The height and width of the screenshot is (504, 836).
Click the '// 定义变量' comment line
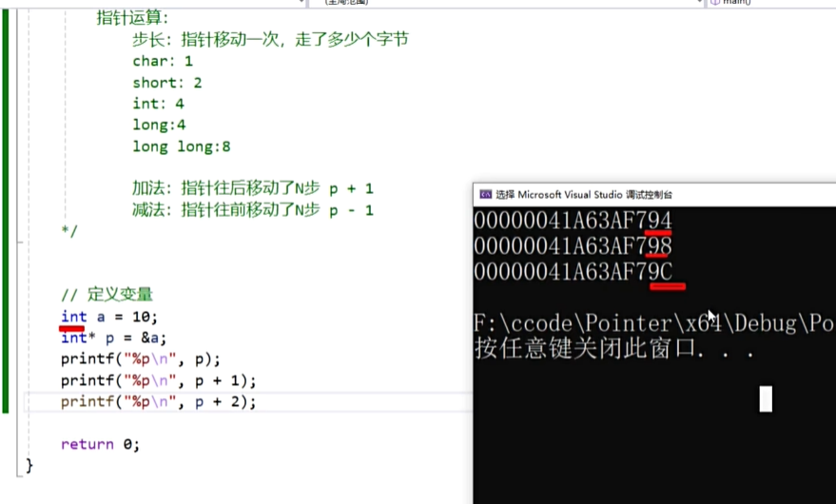click(107, 295)
